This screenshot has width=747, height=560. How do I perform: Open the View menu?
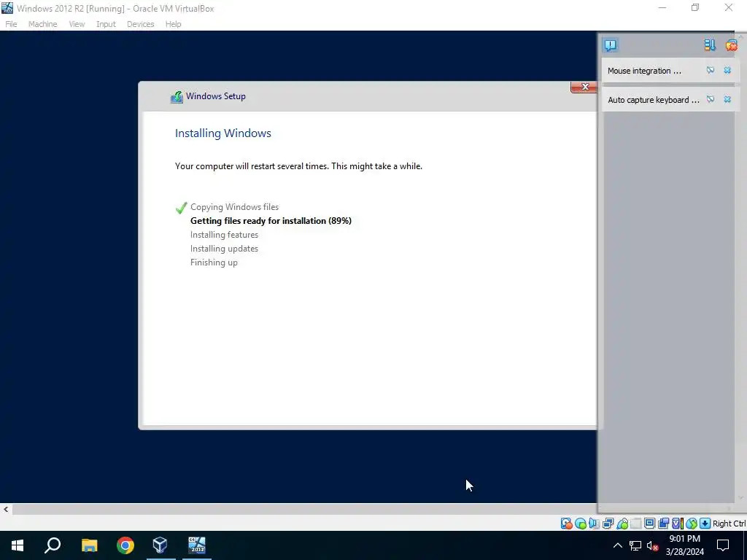coord(77,24)
